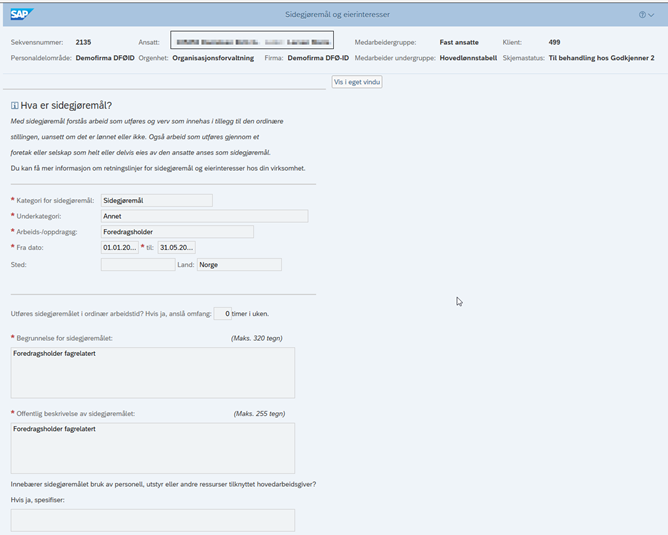Click the Skjemastatus value text

click(x=601, y=58)
